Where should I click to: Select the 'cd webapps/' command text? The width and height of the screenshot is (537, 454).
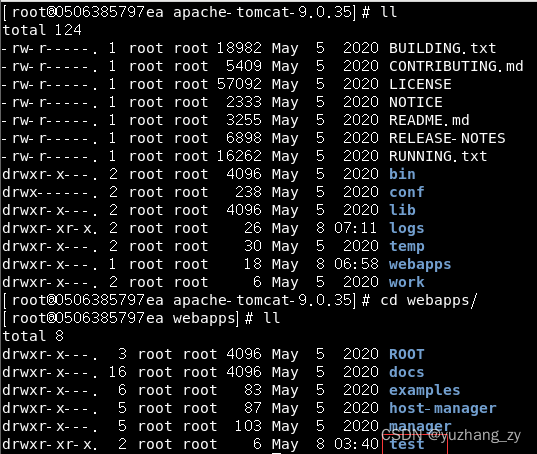[428, 300]
